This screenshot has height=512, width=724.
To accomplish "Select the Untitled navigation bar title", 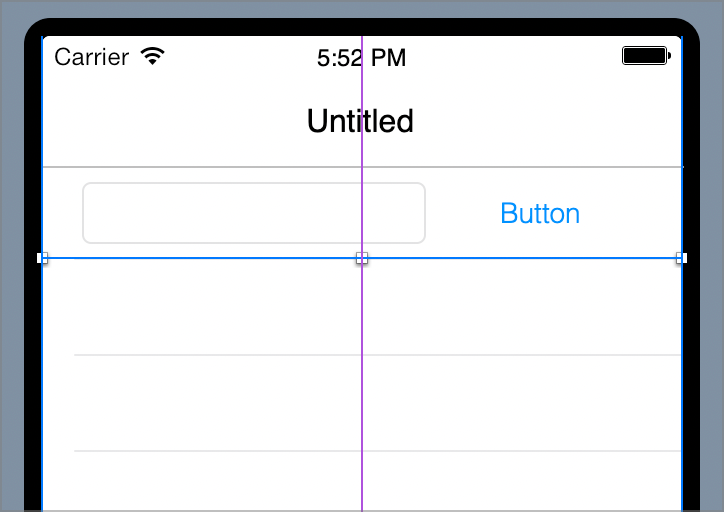I will [x=360, y=121].
